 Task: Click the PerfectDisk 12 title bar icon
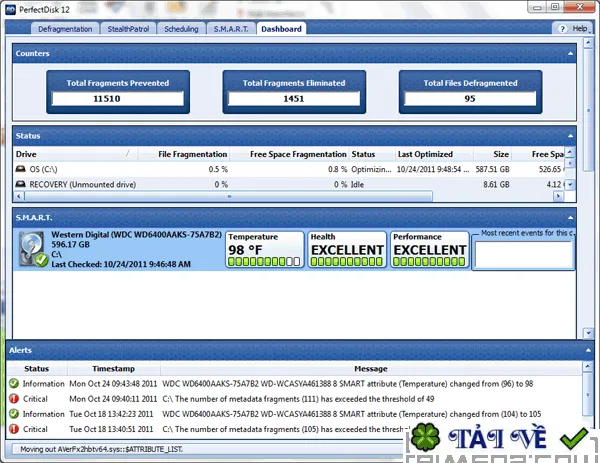coord(11,10)
